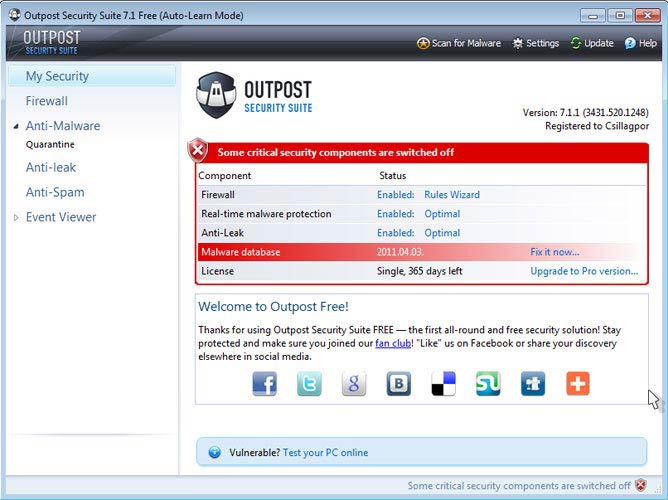Click the red shield alert icon in banner
This screenshot has width=668, height=500.
point(198,150)
